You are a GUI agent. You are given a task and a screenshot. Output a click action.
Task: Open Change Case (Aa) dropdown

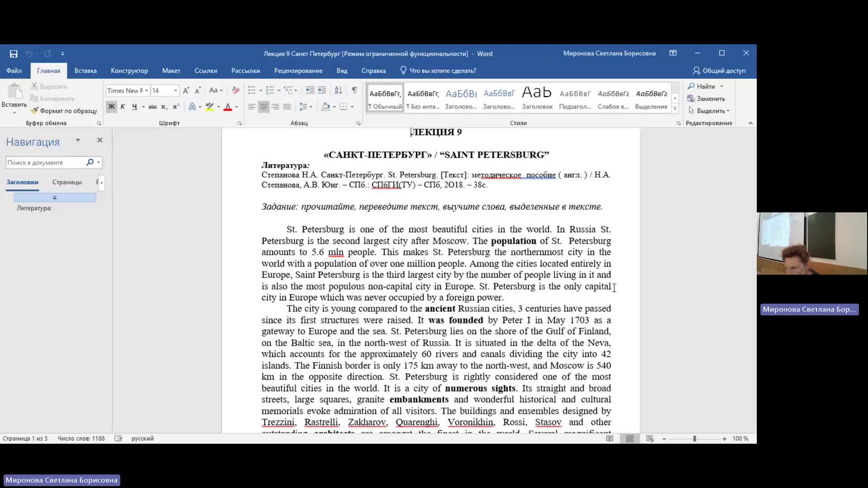[x=216, y=90]
